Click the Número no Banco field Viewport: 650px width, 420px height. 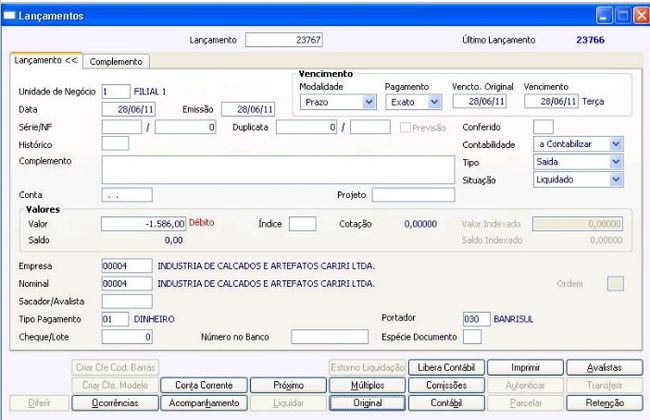point(330,337)
